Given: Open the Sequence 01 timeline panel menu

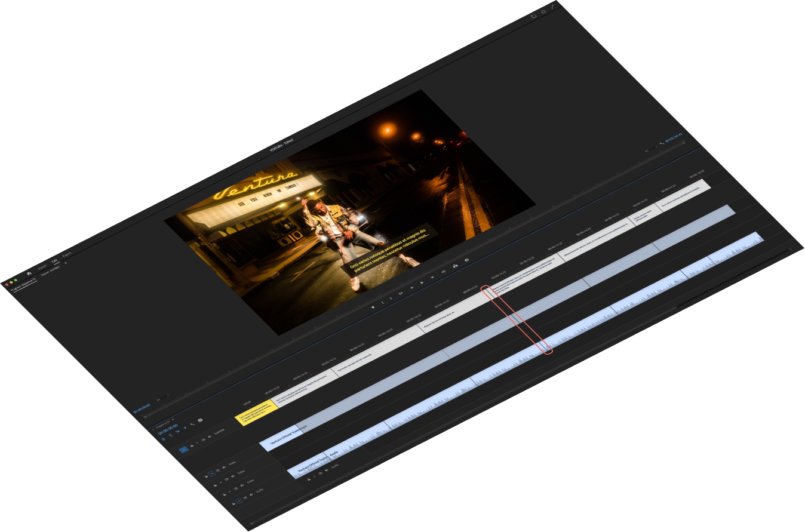Looking at the screenshot, I should [x=173, y=420].
